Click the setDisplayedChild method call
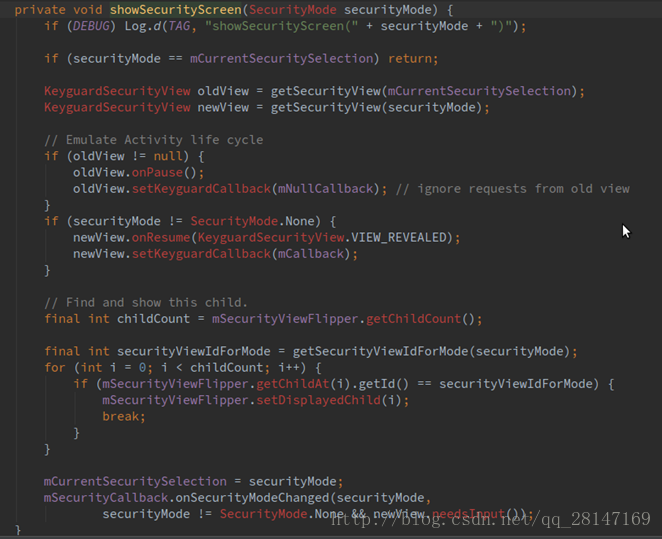The height and width of the screenshot is (539, 662). 318,400
